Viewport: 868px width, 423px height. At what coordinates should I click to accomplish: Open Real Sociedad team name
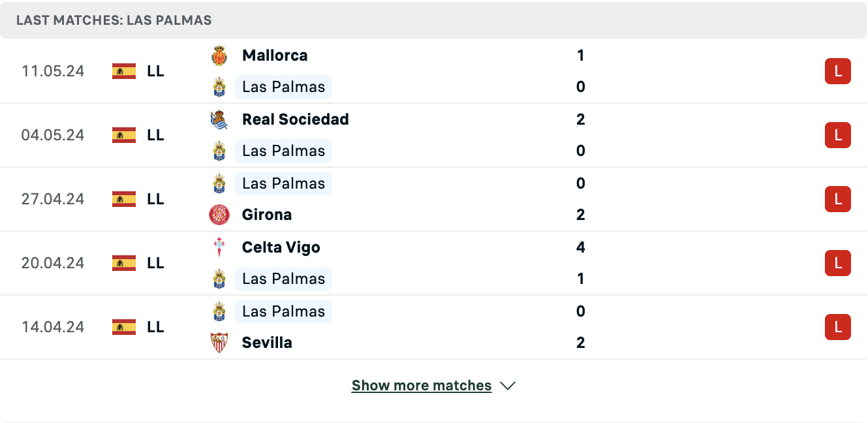(296, 119)
